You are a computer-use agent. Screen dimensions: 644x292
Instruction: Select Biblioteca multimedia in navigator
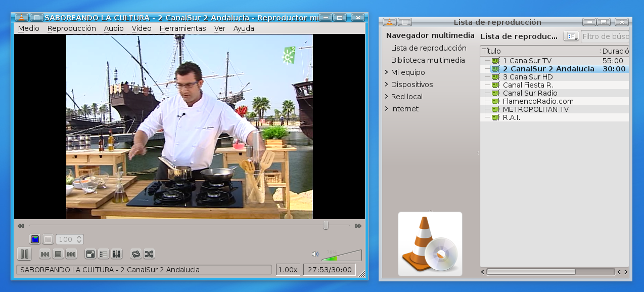tap(428, 60)
